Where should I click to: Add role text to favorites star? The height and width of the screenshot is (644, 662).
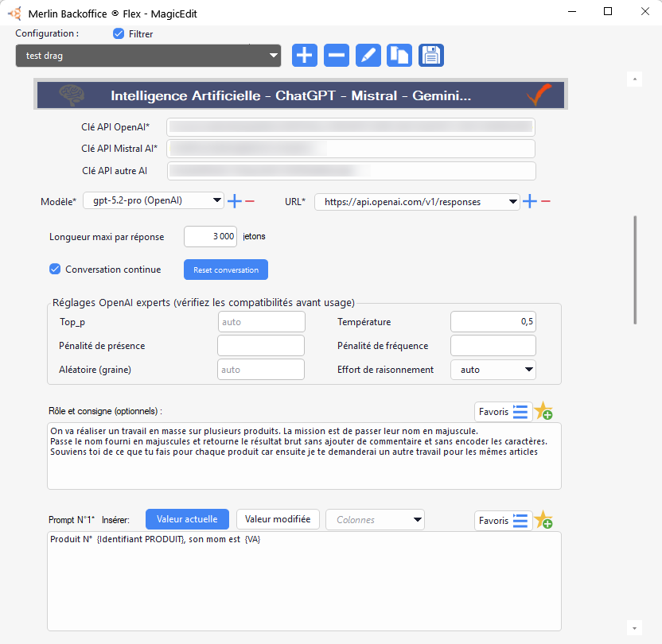tap(543, 411)
